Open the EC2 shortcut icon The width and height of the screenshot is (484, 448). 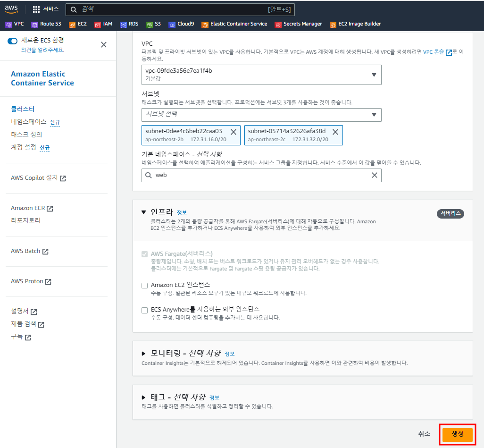(72, 25)
